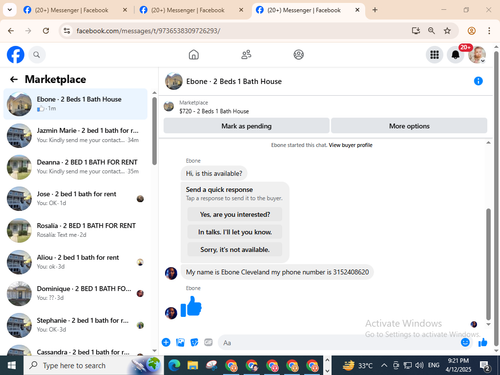Open the View buyer profile link
The width and height of the screenshot is (500, 375).
(350, 145)
